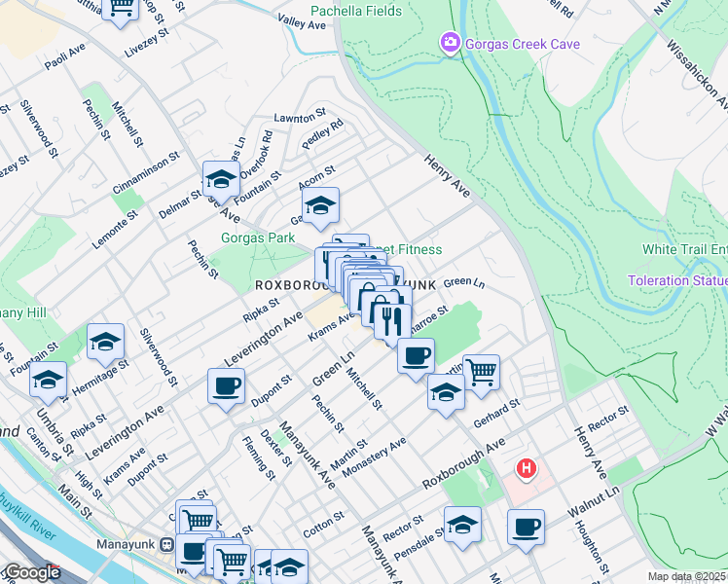Open the Gorgas Park label
Screen dimensions: 728x584
tap(258, 237)
